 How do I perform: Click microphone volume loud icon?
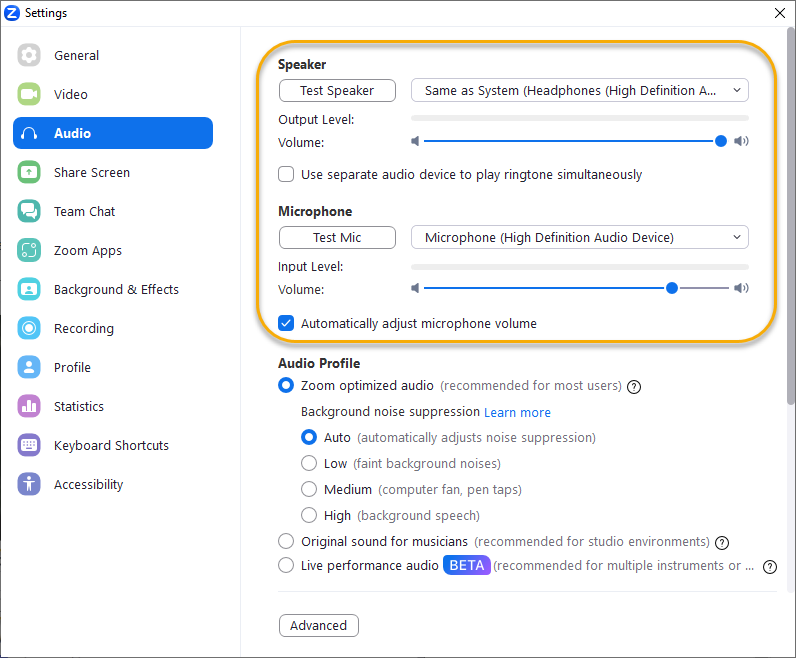741,288
